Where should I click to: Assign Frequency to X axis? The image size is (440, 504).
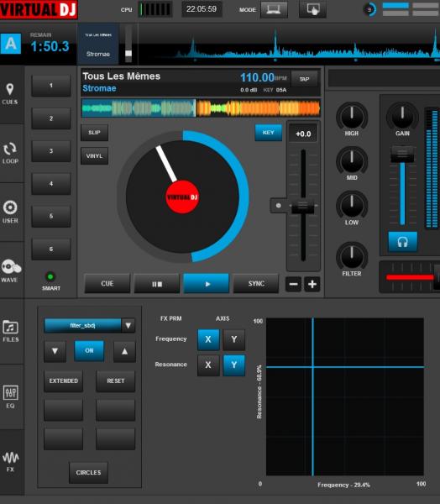tap(208, 339)
